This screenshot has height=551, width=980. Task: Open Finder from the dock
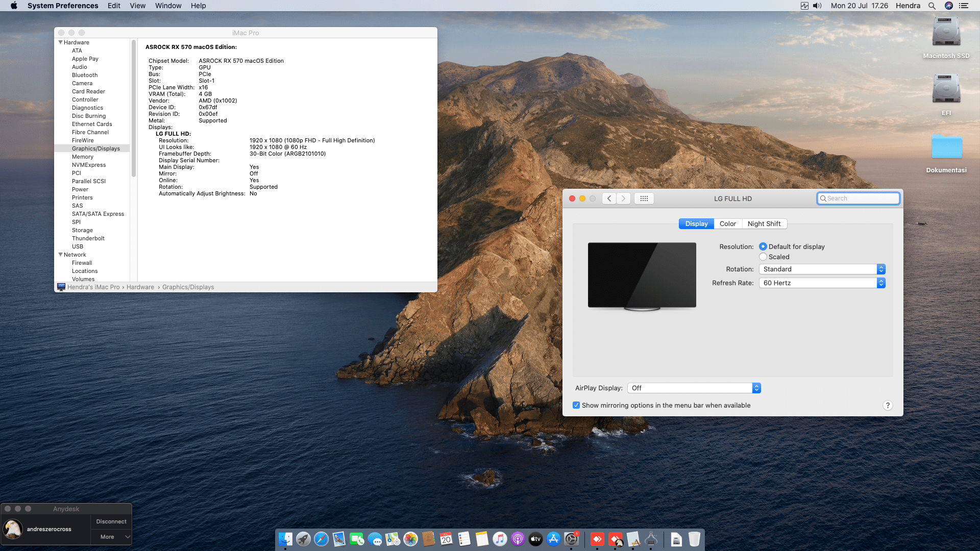tap(285, 539)
